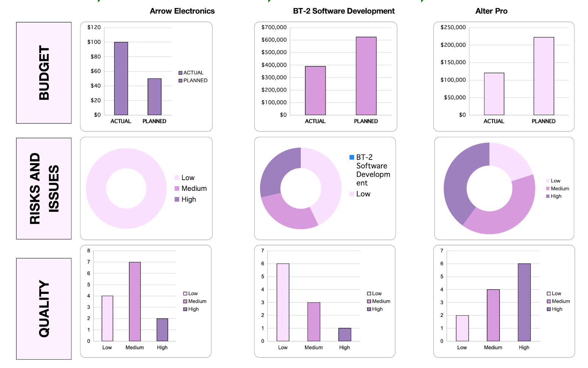Click Low legend swatch in Alter Pro quality

coord(549,294)
